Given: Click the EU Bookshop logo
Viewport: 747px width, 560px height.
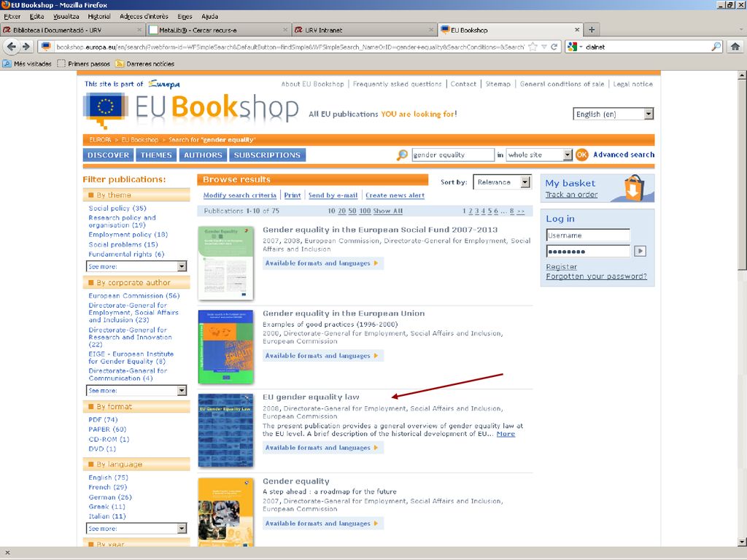Looking at the screenshot, I should tap(190, 109).
